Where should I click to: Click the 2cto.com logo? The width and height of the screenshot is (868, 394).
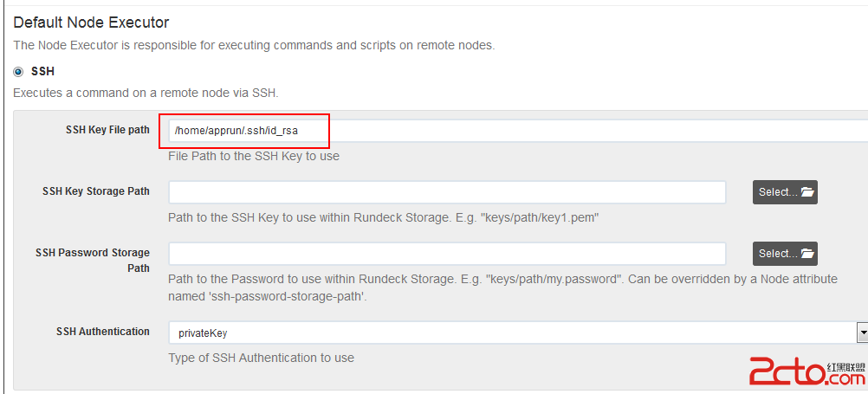807,371
